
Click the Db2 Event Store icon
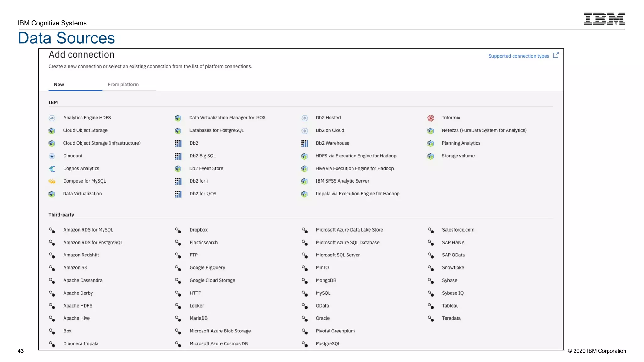[178, 169]
